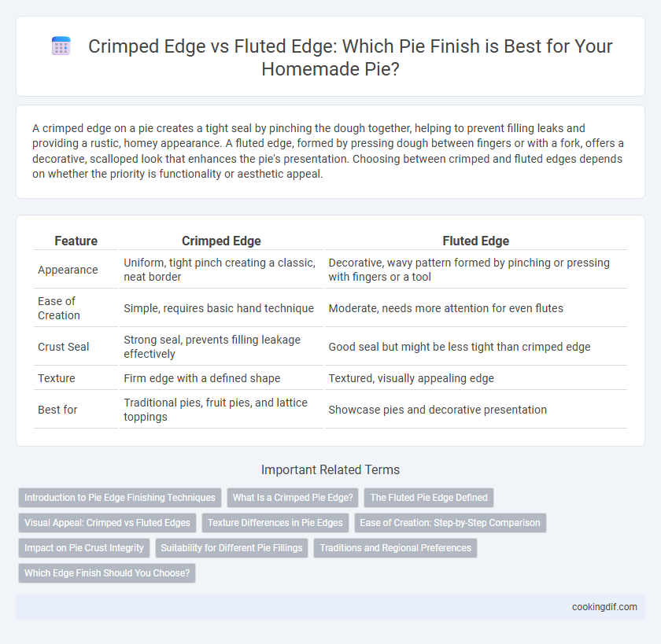Click the Fluted Edge column header

coord(475,241)
